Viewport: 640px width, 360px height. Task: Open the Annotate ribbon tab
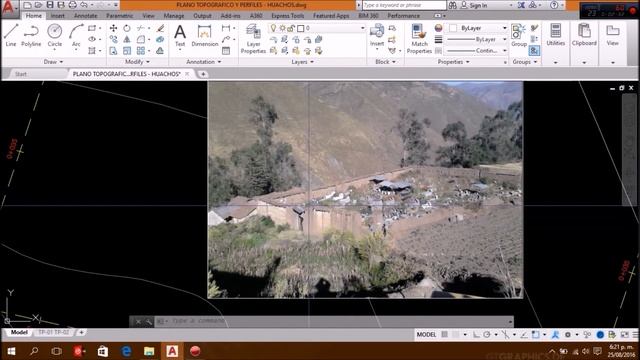pos(85,16)
